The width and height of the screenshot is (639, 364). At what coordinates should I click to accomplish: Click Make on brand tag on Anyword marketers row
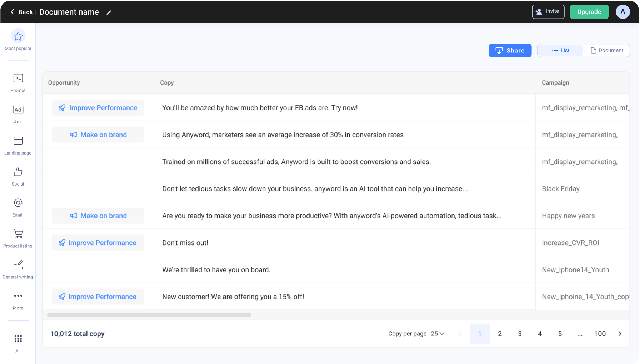coord(98,135)
